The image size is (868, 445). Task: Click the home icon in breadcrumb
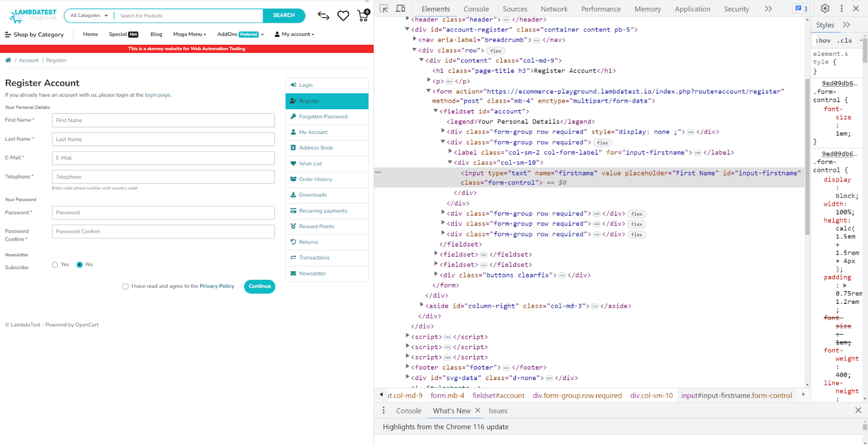click(8, 60)
